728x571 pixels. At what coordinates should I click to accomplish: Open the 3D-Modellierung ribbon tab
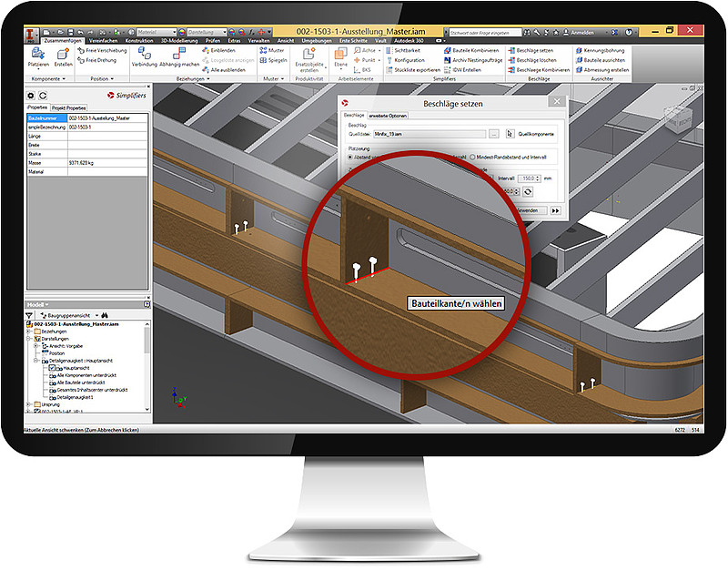pos(179,41)
